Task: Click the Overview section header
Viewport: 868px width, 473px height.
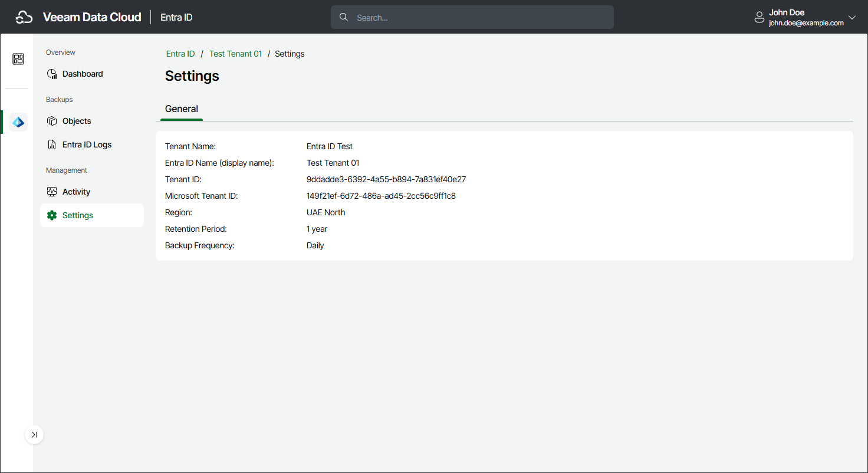Action: (61, 52)
